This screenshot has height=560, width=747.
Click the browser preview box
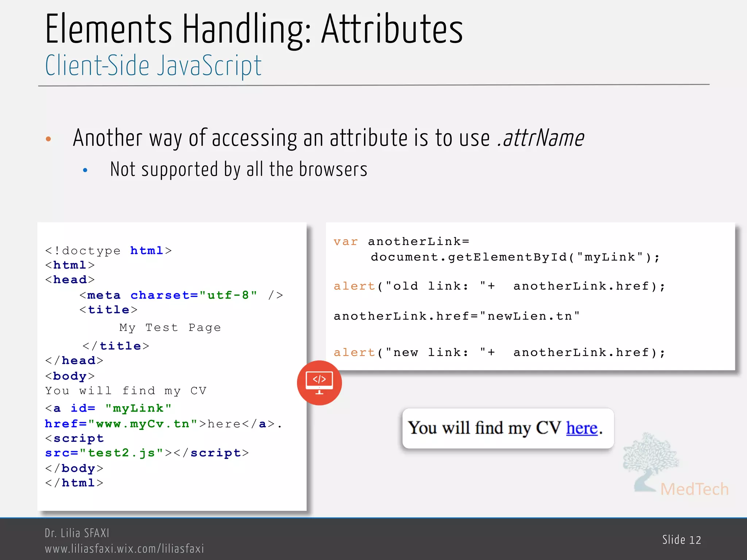(x=508, y=428)
